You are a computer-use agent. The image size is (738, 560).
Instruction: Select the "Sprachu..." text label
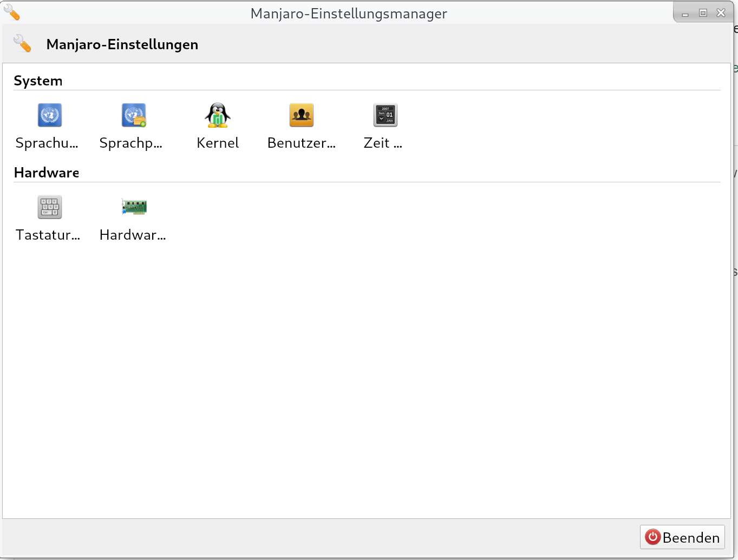coord(47,143)
